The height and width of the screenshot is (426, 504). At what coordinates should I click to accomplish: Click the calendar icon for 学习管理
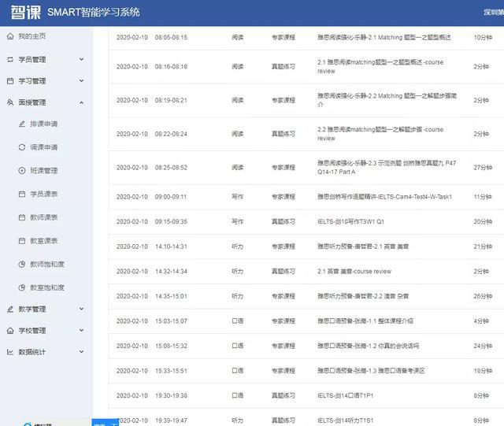point(9,81)
